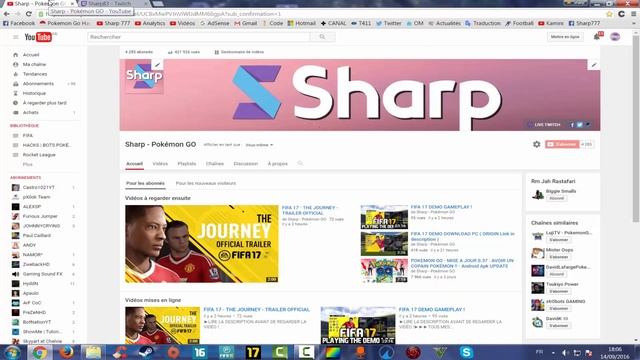Open Chrome from the taskbar

pyautogui.click(x=40, y=352)
